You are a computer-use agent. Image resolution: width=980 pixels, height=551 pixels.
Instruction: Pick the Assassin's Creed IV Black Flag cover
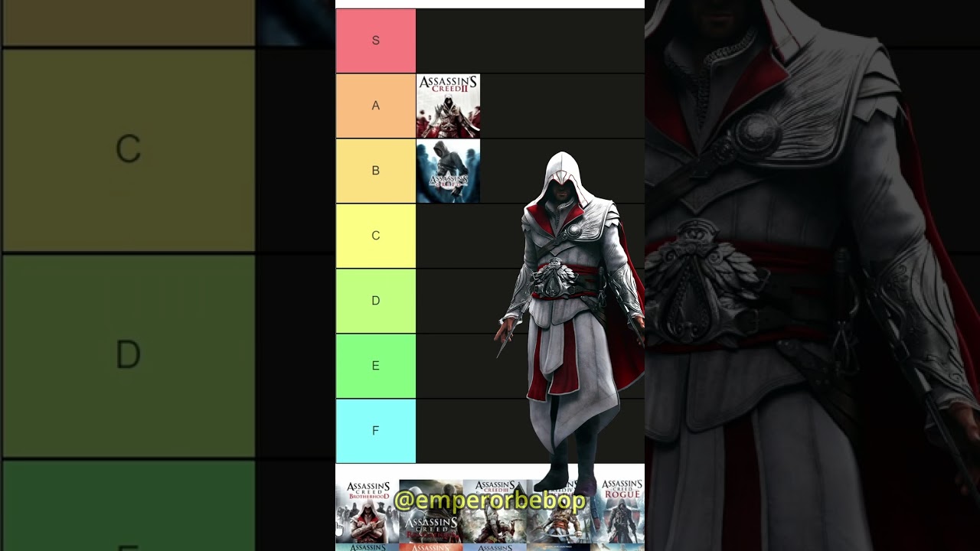(558, 511)
